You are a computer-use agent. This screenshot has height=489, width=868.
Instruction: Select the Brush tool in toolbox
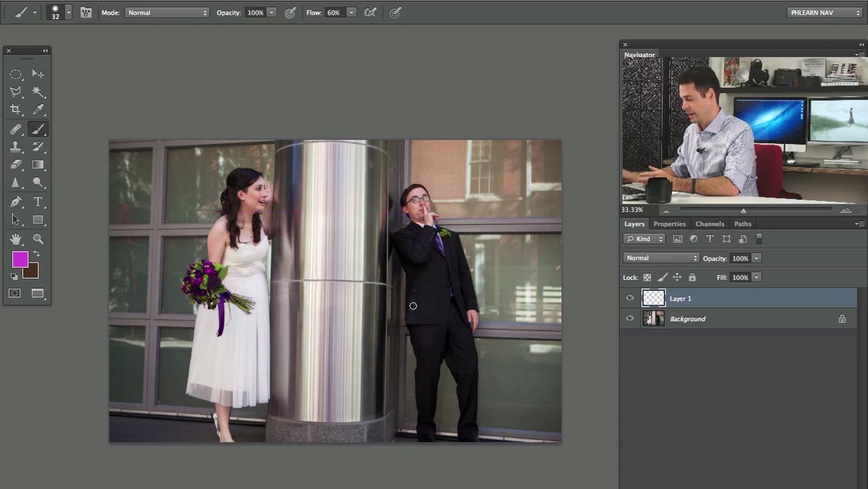38,129
